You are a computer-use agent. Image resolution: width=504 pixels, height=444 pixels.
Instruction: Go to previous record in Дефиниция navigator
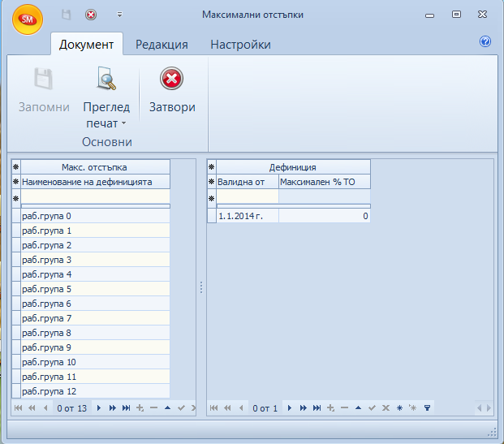point(241,408)
